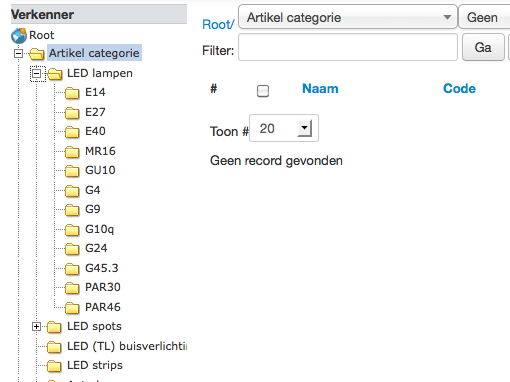Click the LED strips folder icon

pyautogui.click(x=54, y=366)
